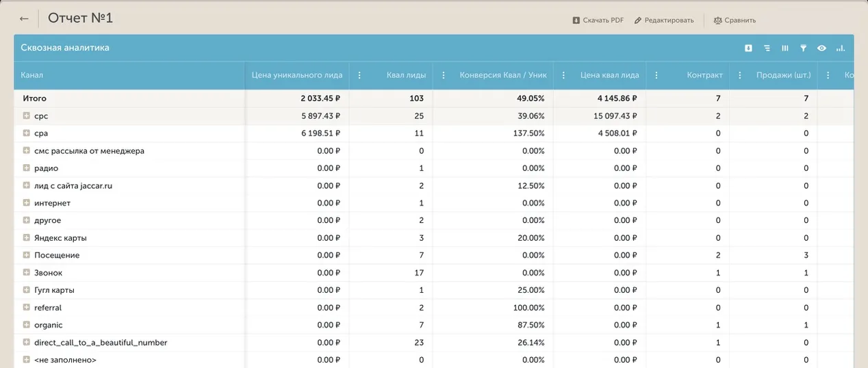Click the 137.50% conversion cell
Image resolution: width=868 pixels, height=368 pixels.
coord(529,133)
